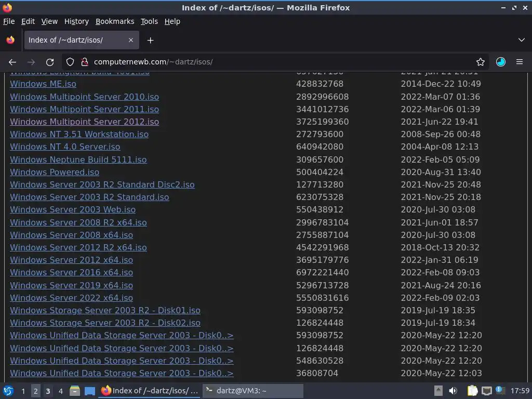Open the clipboard manager tray icon
532x399 pixels.
[472, 391]
